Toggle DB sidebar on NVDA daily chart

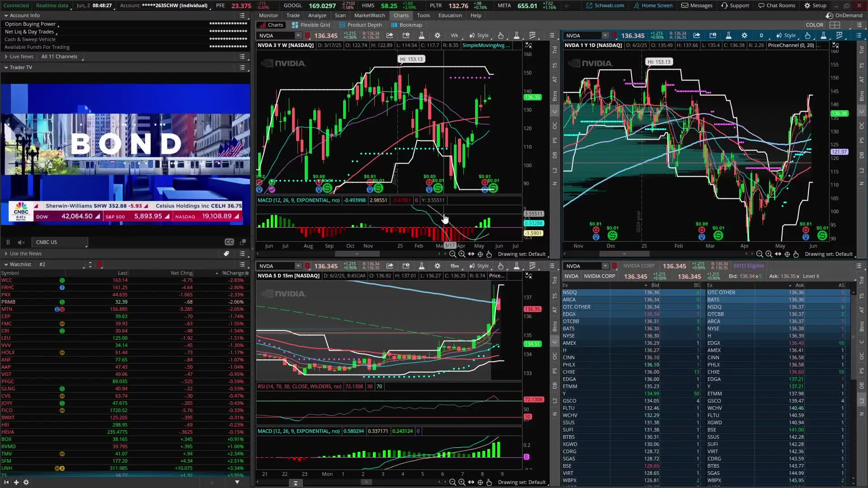coord(862,155)
